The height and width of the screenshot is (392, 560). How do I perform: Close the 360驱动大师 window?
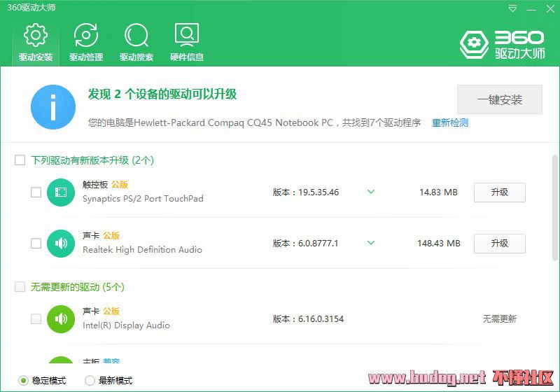(x=550, y=8)
